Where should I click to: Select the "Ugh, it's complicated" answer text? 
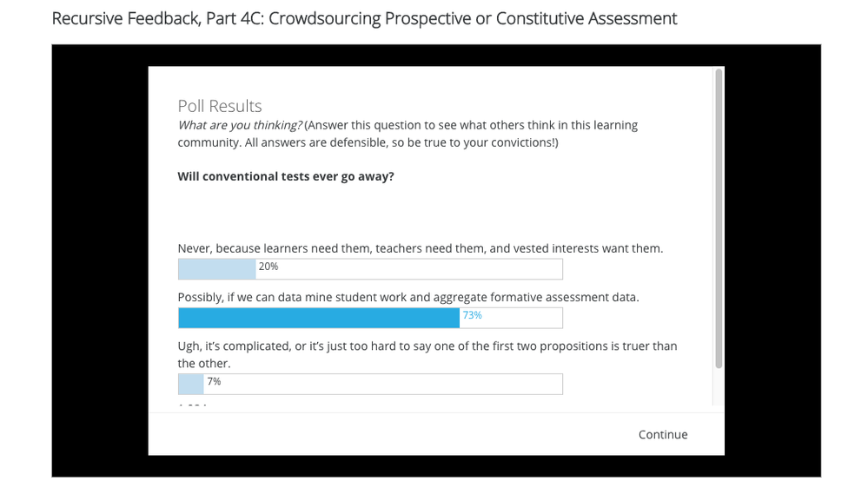click(427, 346)
